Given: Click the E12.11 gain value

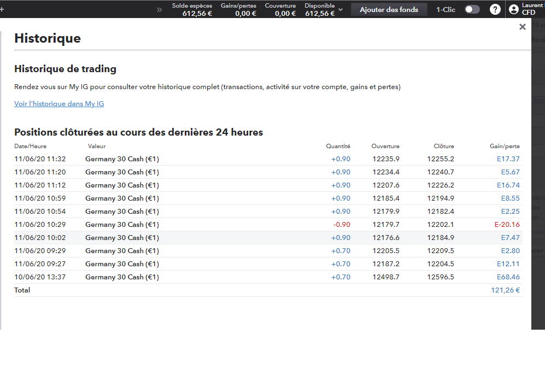Looking at the screenshot, I should click(508, 264).
